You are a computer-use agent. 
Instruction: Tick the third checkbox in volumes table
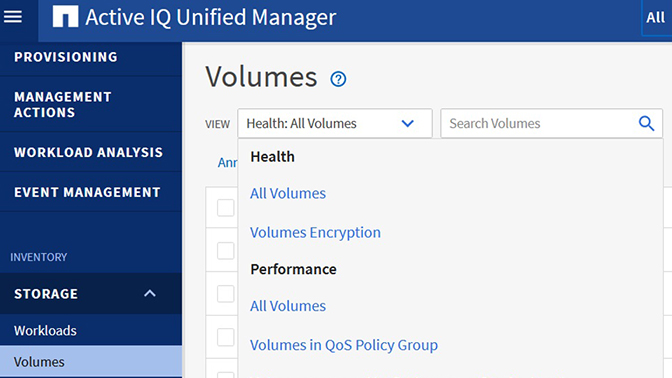[x=225, y=294]
